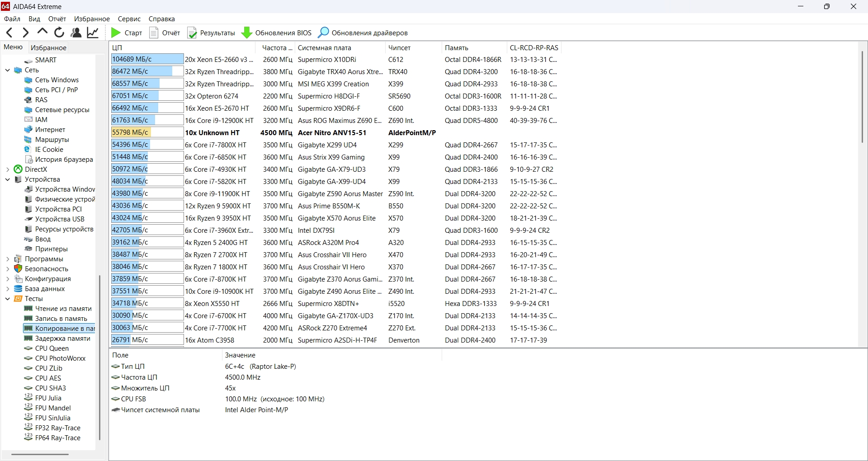Click the up-level arrow toolbar icon
The image size is (868, 461).
42,32
